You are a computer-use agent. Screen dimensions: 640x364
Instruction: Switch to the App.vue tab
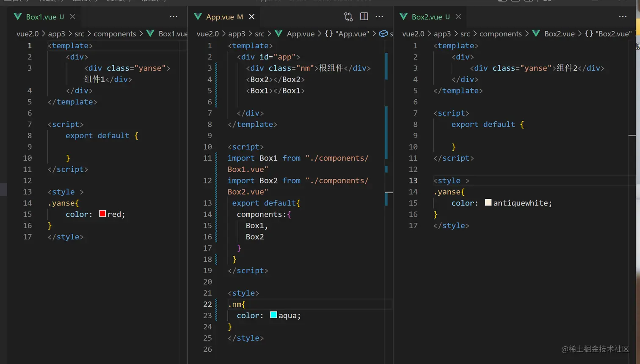pyautogui.click(x=220, y=17)
